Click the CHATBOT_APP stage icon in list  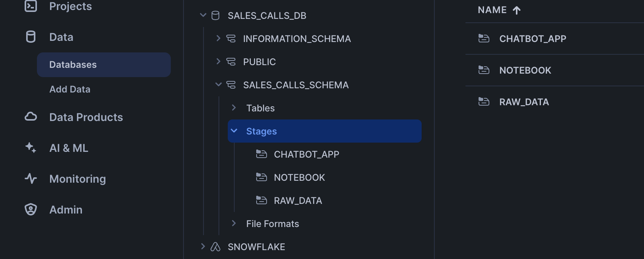coord(484,39)
